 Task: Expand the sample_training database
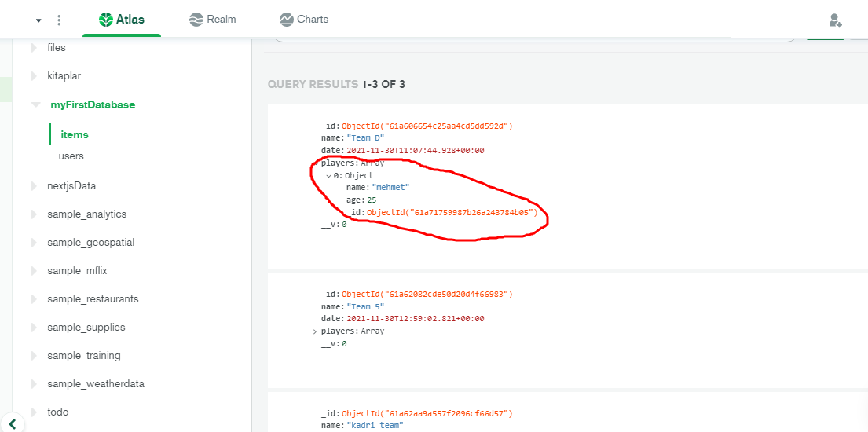coord(35,356)
